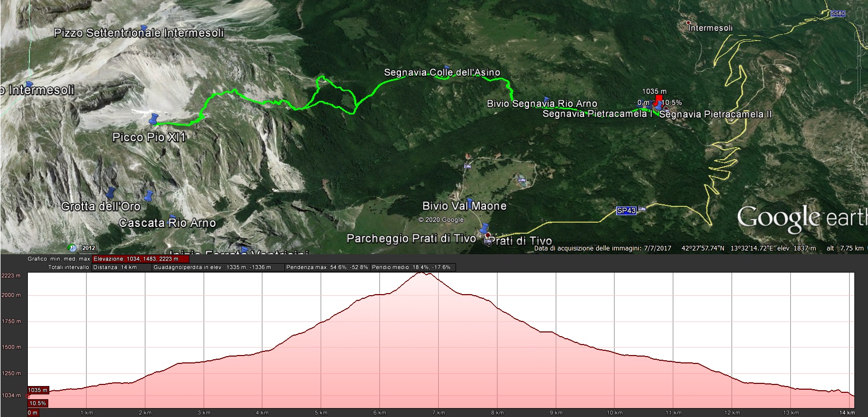
Task: Click the Pendenza max 54.6% readout
Action: point(327,267)
